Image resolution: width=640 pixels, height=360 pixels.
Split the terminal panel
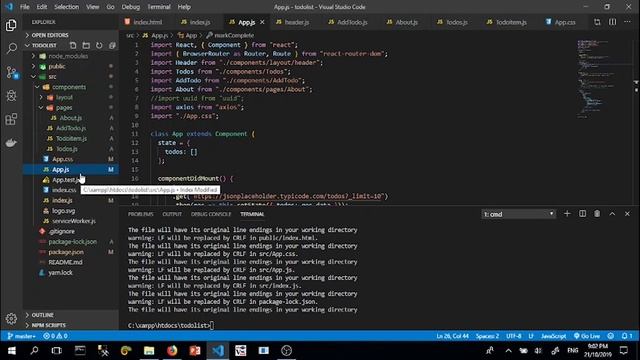(x=582, y=213)
